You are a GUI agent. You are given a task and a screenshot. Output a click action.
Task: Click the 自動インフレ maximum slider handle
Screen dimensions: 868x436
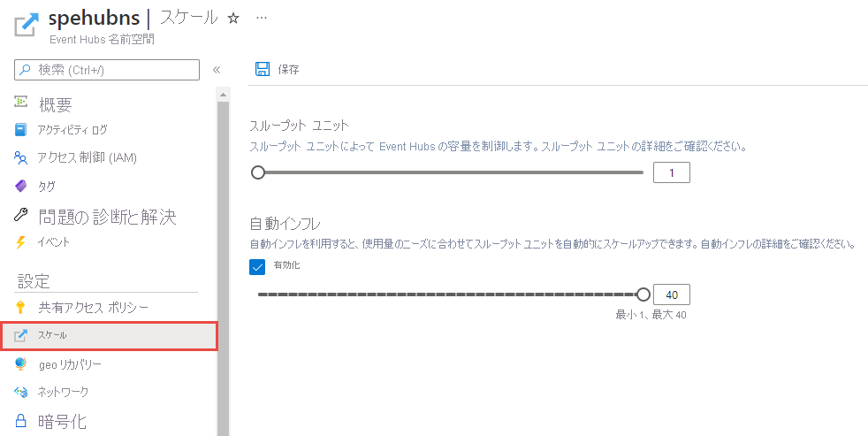[643, 294]
